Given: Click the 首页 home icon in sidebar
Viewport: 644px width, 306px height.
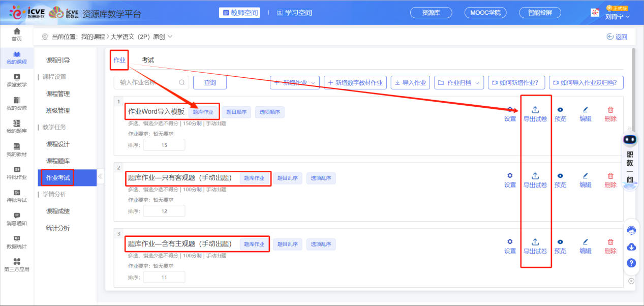Looking at the screenshot, I should click(x=17, y=32).
